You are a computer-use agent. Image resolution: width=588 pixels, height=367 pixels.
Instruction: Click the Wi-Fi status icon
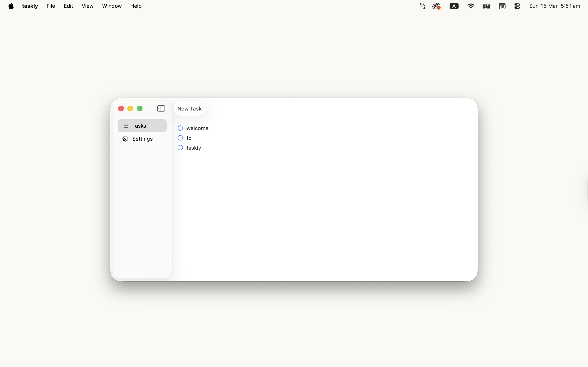pos(470,6)
